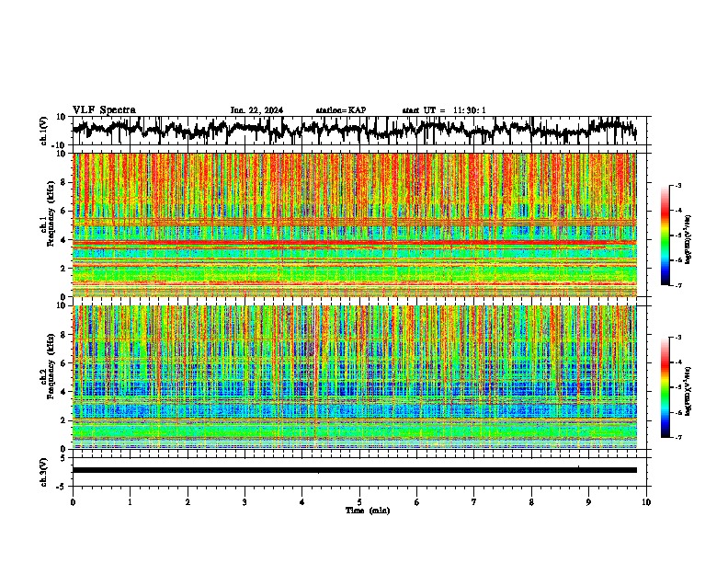728x563 pixels.
Task: Click the "ch.1(V)" waveform axis label
Action: pyautogui.click(x=44, y=131)
